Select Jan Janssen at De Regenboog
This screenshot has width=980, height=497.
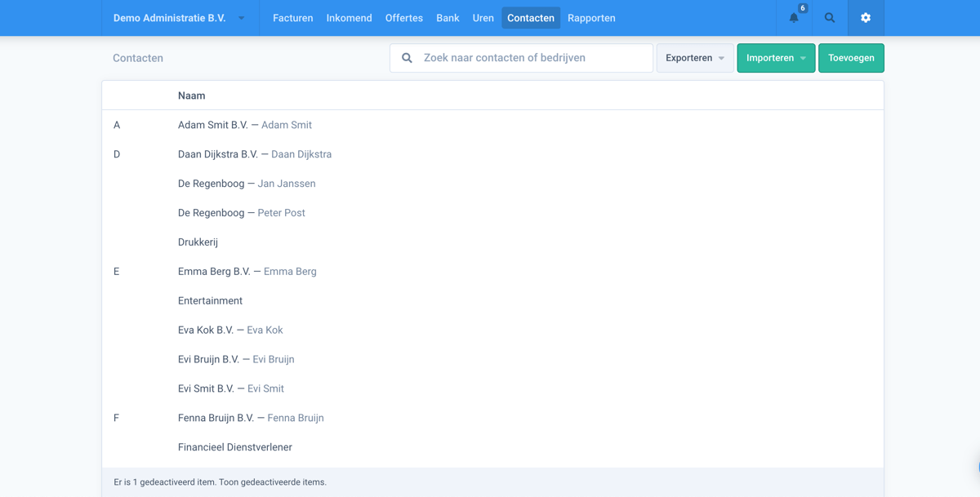(x=287, y=183)
